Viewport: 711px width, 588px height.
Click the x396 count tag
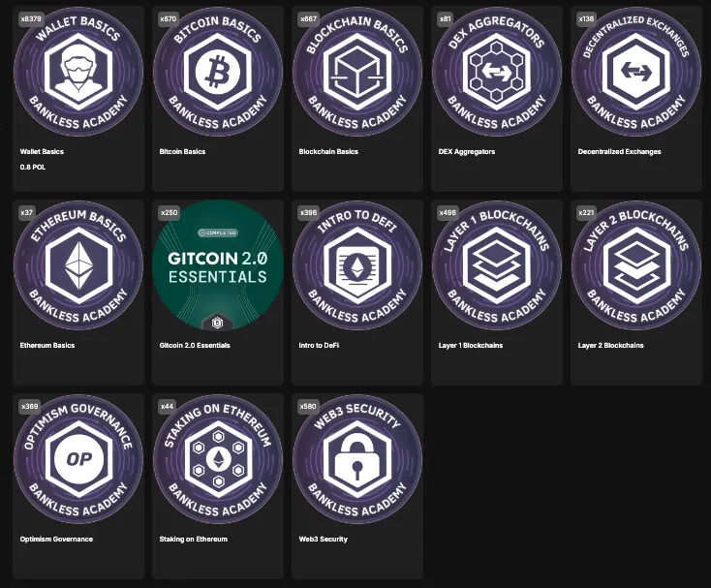308,212
